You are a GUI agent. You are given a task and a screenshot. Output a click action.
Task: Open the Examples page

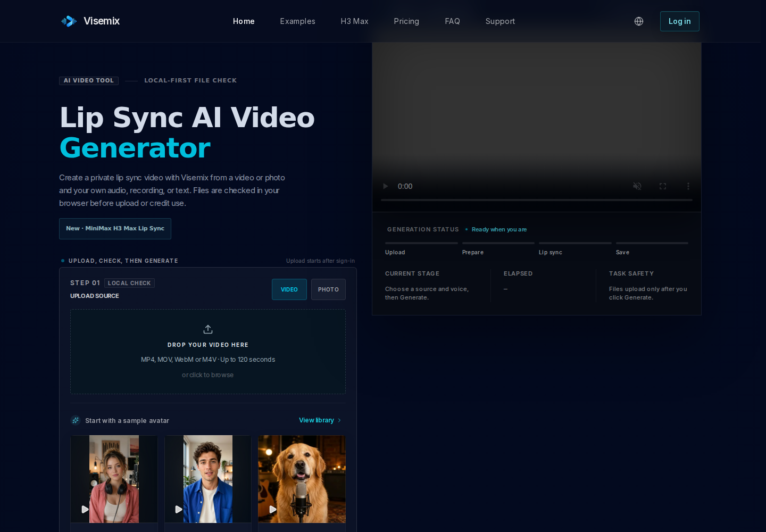(298, 21)
